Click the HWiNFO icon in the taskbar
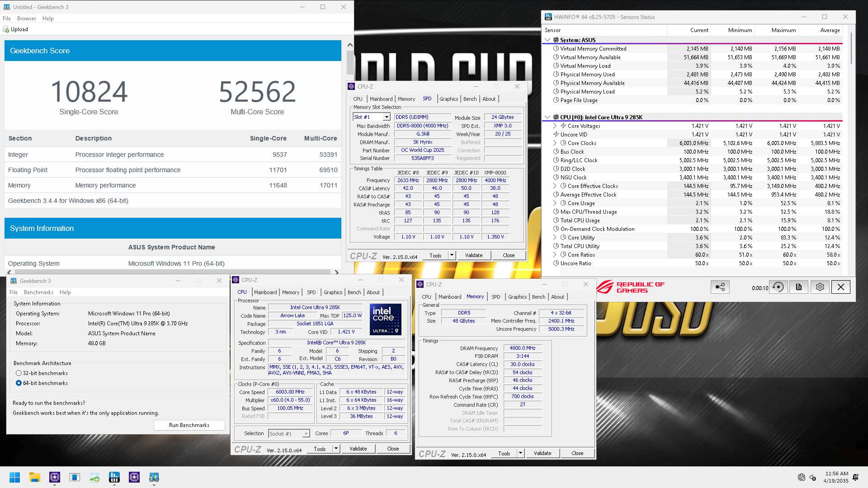The image size is (868, 488). point(114,477)
